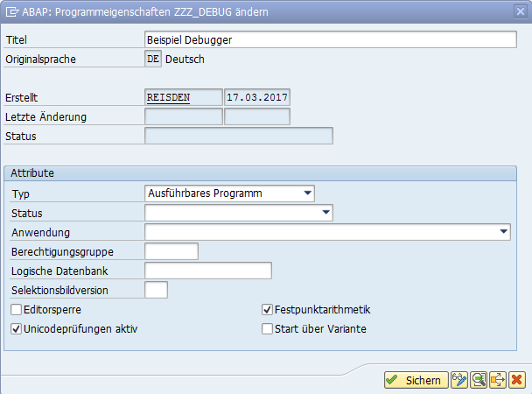Click the Berechtigungsgruppe input field
This screenshot has height=394, width=532.
(171, 251)
